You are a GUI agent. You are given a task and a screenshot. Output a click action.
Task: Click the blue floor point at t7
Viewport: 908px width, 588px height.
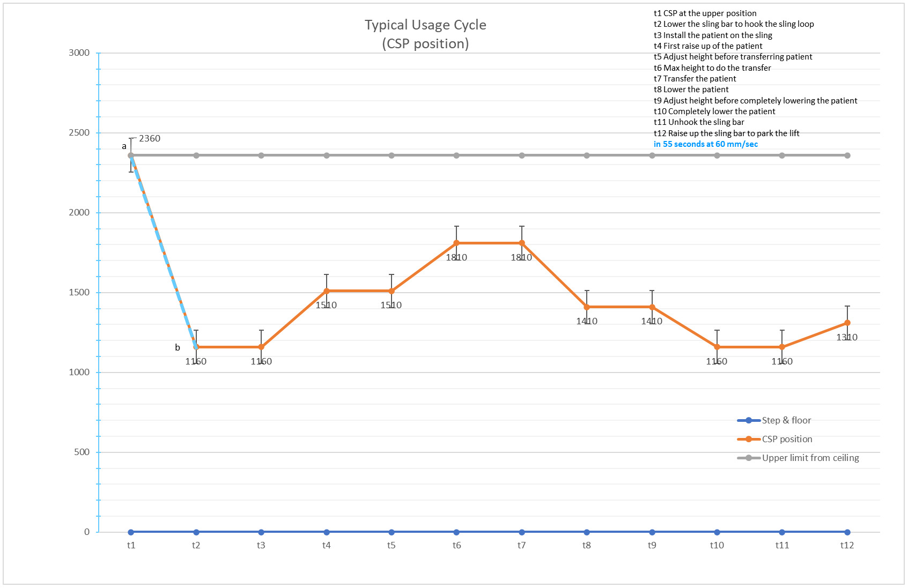pyautogui.click(x=522, y=532)
